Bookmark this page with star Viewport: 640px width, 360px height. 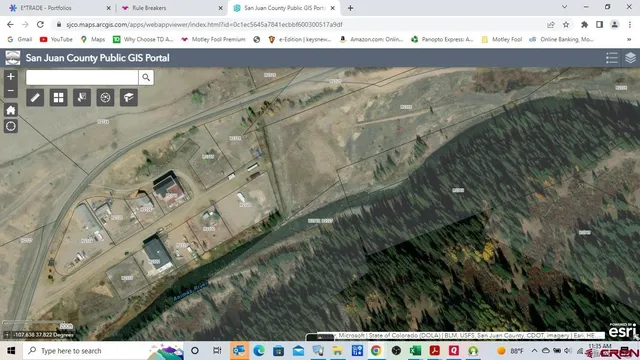[x=566, y=24]
